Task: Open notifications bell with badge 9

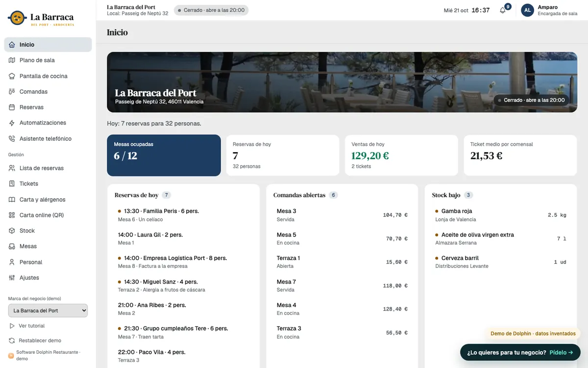Action: (503, 10)
